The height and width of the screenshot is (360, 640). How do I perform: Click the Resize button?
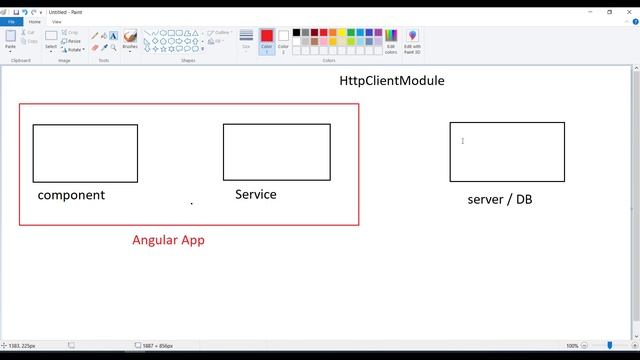click(x=71, y=41)
